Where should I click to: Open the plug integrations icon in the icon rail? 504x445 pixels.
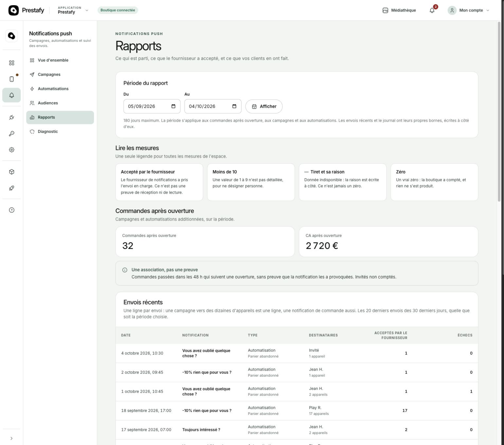[x=11, y=117]
